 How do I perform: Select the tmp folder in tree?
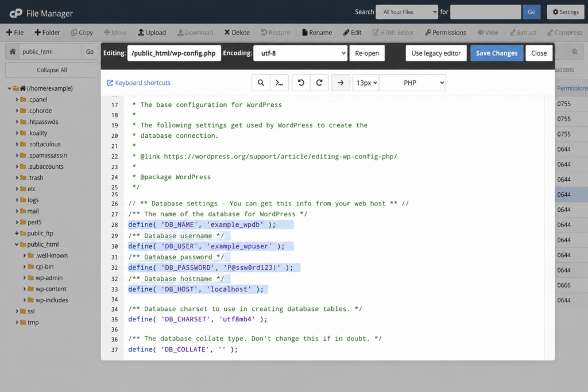pos(33,323)
